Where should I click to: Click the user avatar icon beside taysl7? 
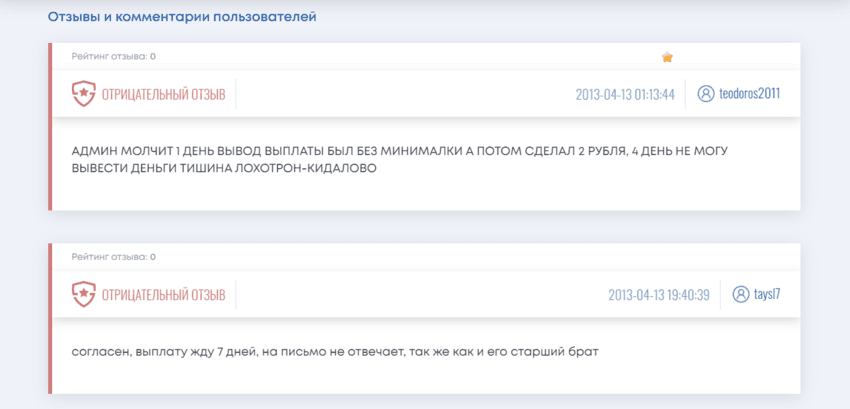(740, 295)
